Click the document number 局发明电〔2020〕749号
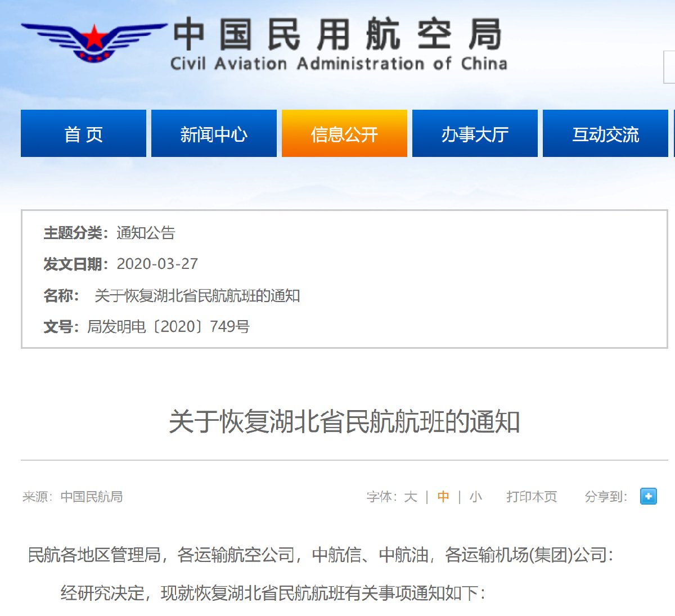 click(168, 326)
